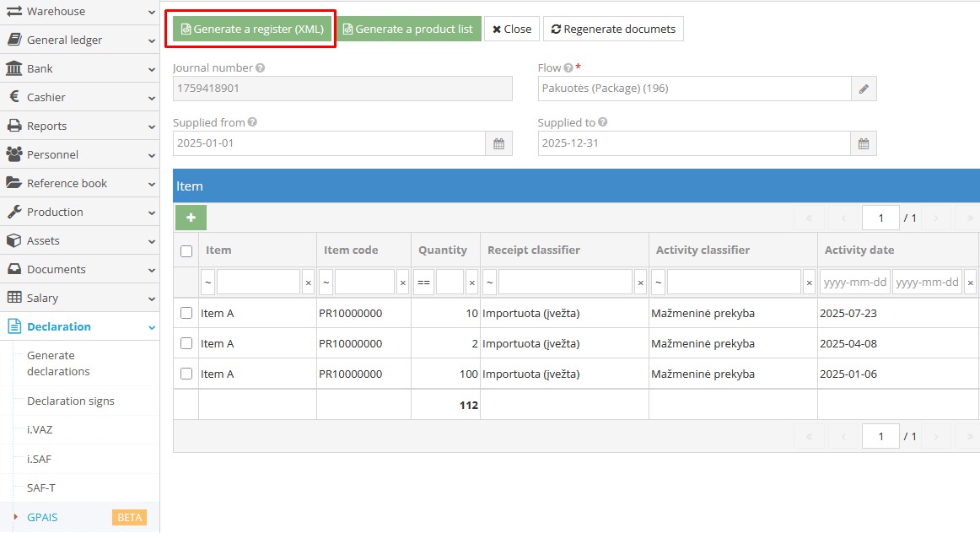Click the pencil edit icon beside Flow field

point(864,89)
